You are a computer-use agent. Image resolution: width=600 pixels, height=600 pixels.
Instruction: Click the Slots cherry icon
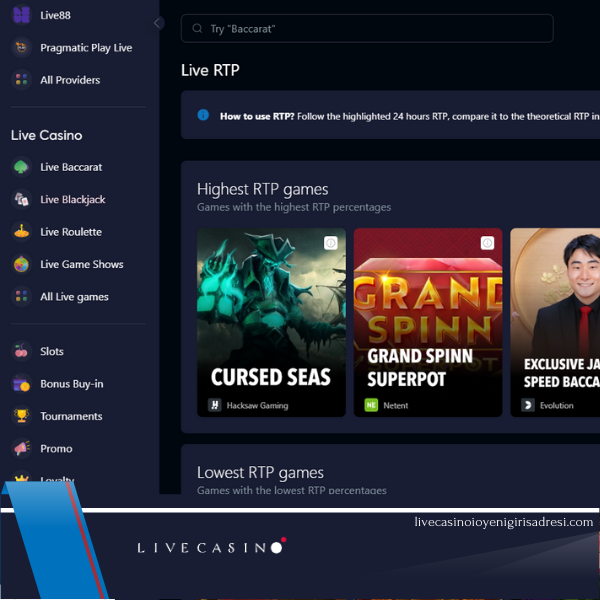pos(21,351)
